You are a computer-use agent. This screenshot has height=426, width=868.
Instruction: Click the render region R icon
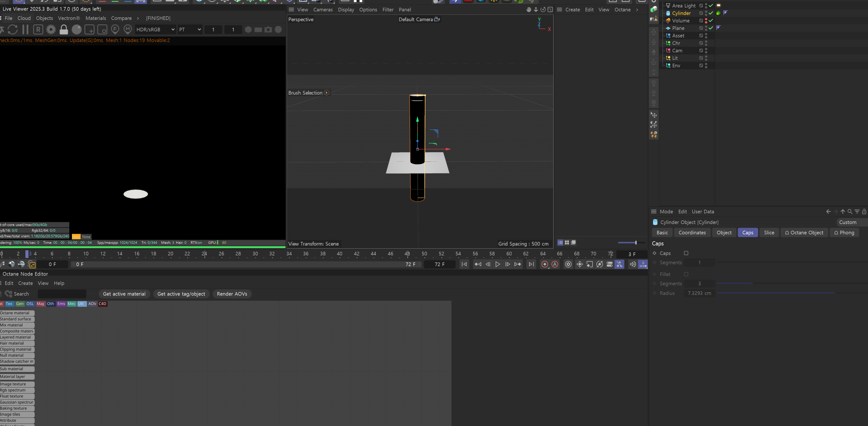click(38, 30)
